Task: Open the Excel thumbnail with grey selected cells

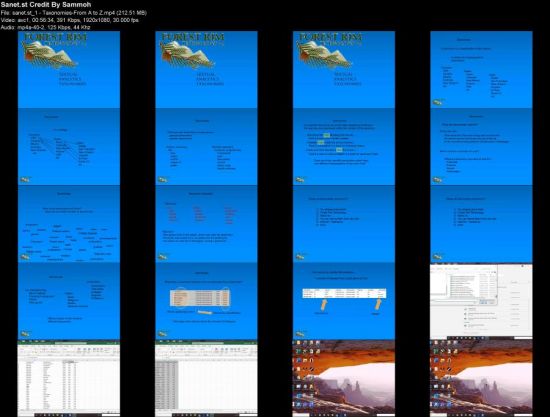Action: tap(206, 378)
